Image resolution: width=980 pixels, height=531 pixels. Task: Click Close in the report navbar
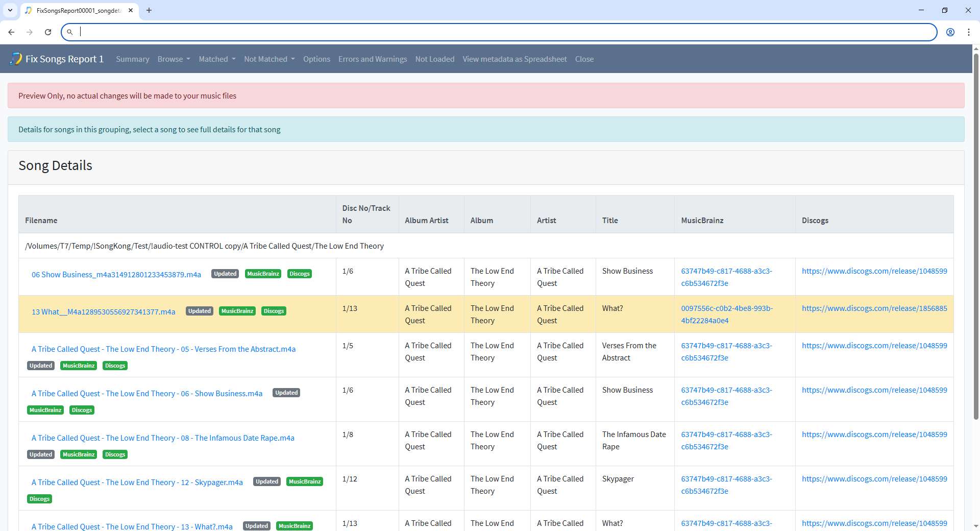(584, 59)
